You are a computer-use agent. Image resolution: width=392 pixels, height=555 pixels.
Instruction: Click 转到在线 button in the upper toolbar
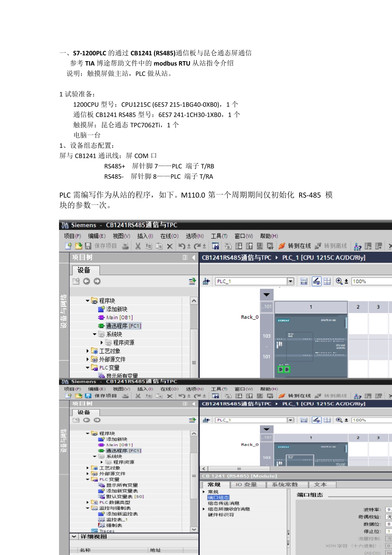click(x=295, y=246)
